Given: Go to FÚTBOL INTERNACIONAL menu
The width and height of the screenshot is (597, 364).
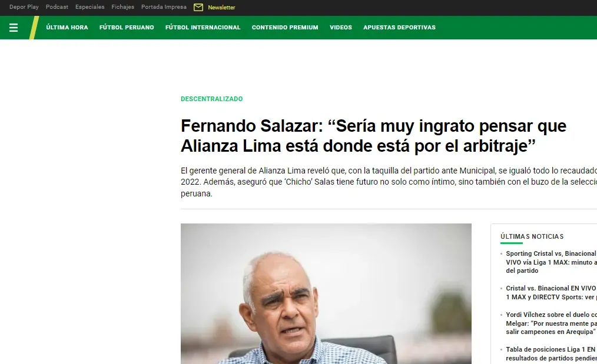Looking at the screenshot, I should (x=203, y=28).
